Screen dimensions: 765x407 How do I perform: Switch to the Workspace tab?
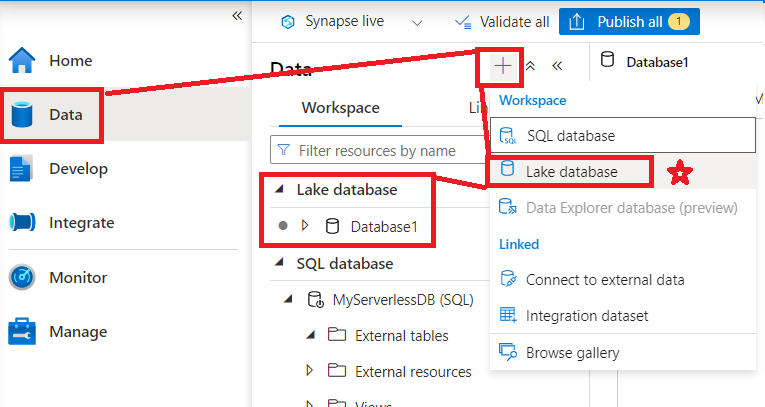pyautogui.click(x=341, y=108)
